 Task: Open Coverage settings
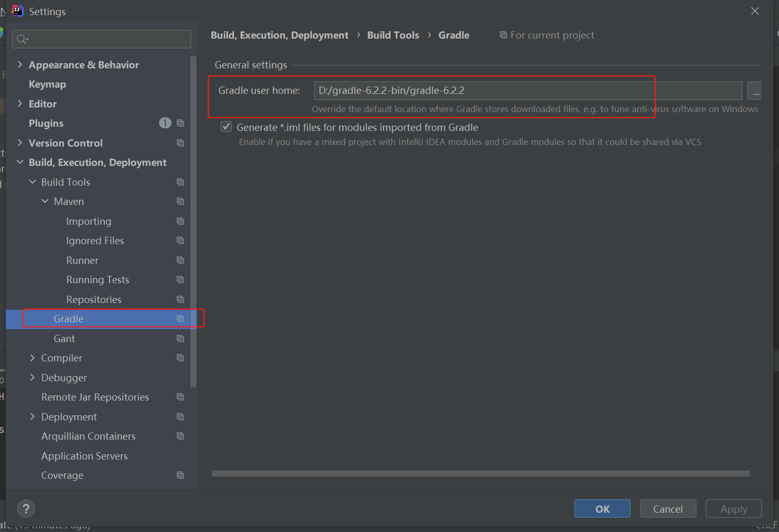point(62,476)
